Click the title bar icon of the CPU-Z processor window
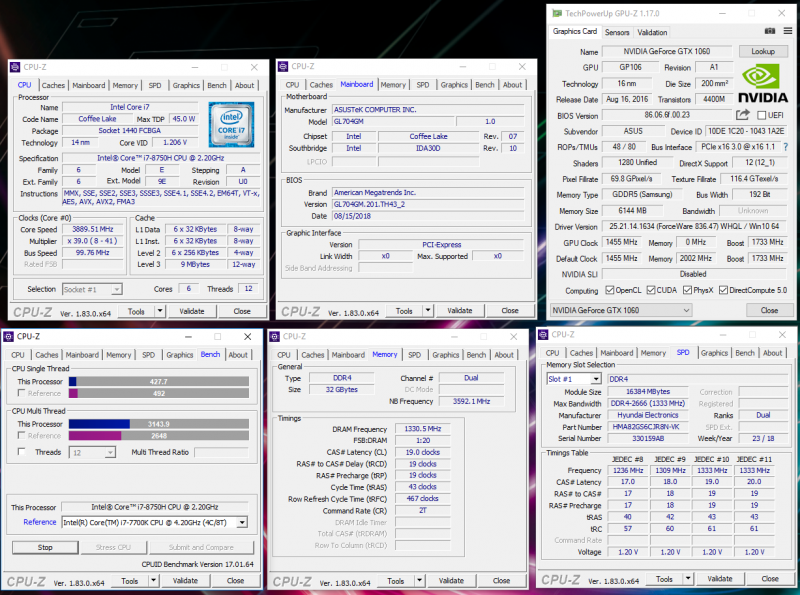The image size is (800, 595). click(15, 67)
